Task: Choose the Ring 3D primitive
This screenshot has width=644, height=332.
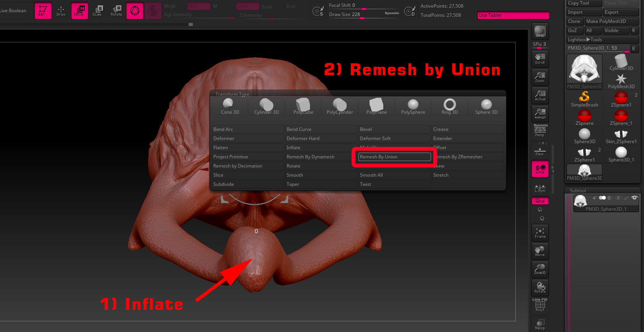Action: click(450, 106)
